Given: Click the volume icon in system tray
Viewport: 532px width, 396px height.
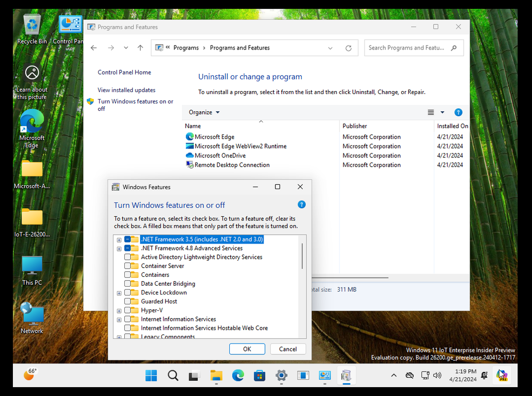Looking at the screenshot, I should click(x=437, y=375).
